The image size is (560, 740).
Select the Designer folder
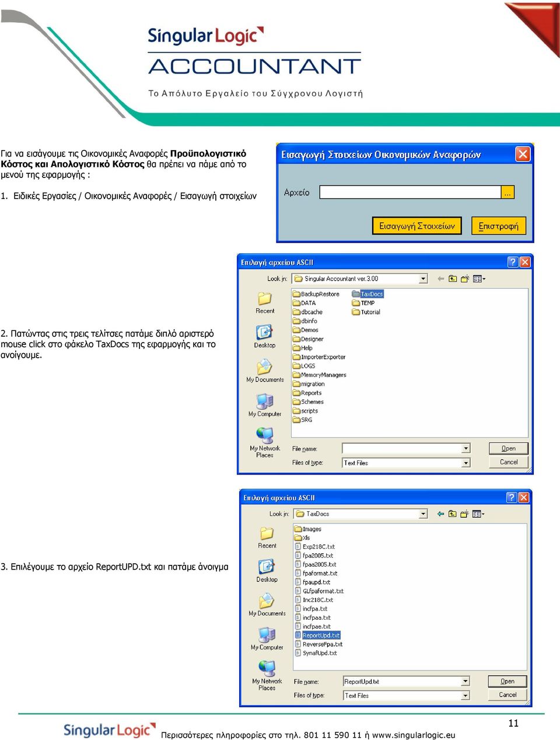tap(308, 339)
